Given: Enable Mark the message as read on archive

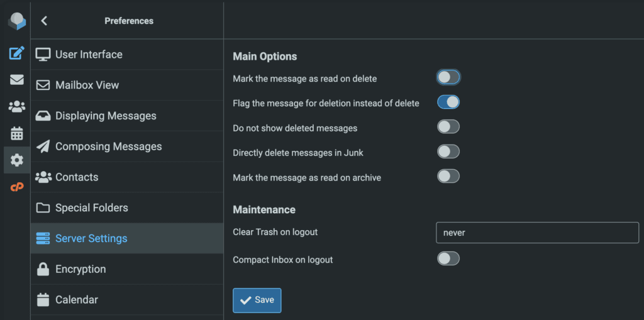Looking at the screenshot, I should coord(448,177).
